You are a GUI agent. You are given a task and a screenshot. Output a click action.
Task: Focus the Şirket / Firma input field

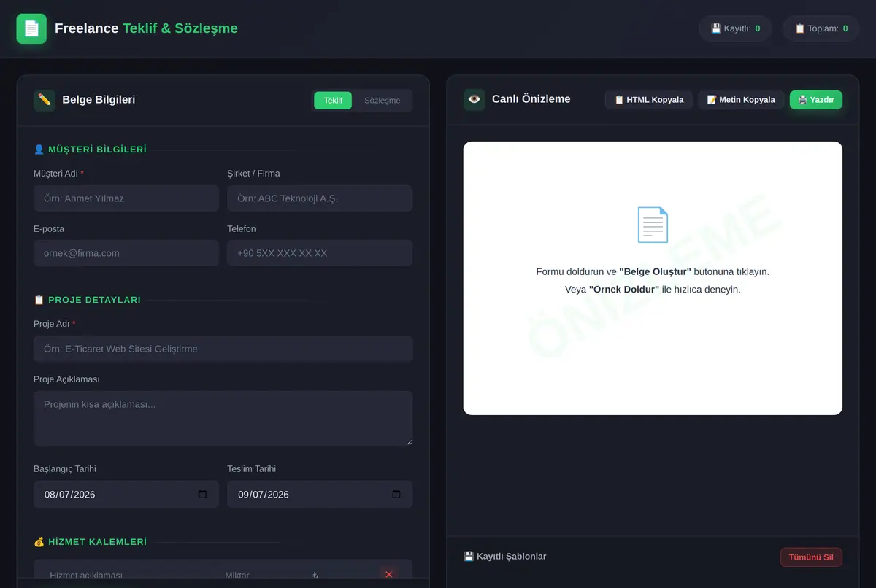click(320, 198)
